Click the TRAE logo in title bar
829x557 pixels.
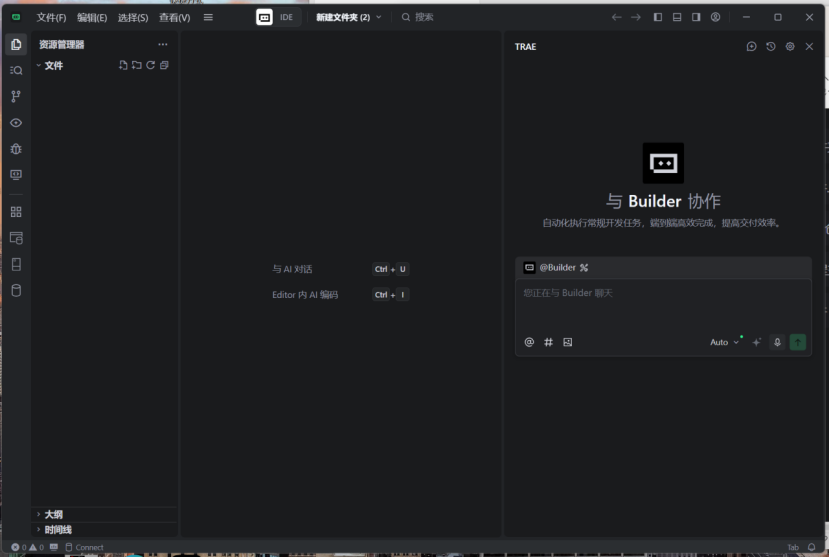tap(16, 17)
